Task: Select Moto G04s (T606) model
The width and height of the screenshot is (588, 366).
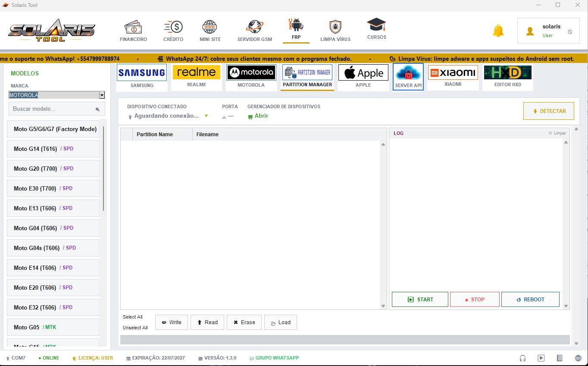Action: [x=53, y=248]
